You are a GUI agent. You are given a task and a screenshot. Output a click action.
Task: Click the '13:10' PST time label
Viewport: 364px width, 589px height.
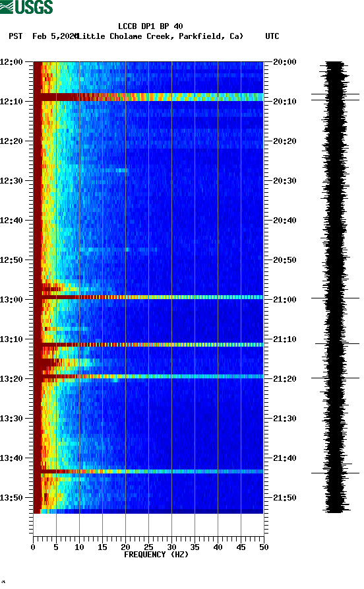(11, 339)
